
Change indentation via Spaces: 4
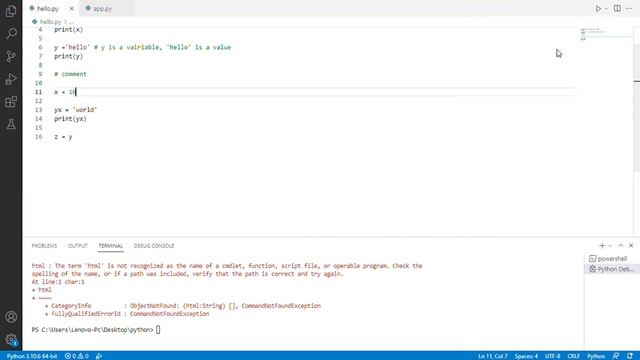pyautogui.click(x=526, y=356)
